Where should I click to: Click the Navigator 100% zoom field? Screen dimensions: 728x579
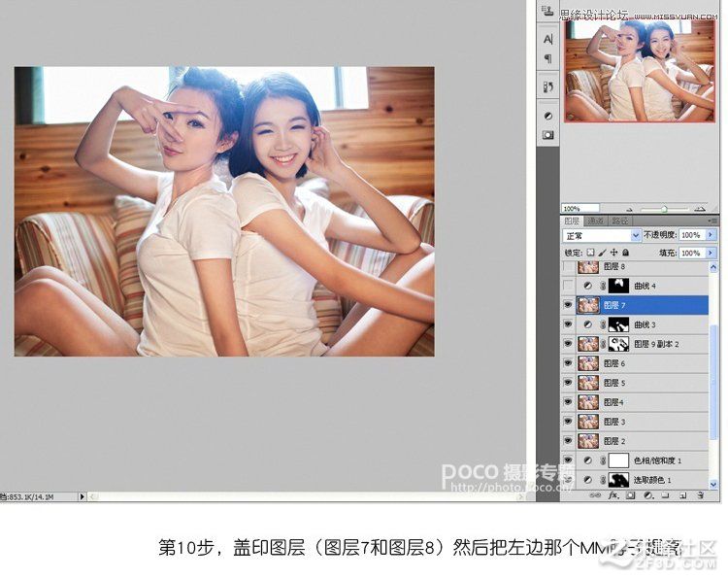tap(579, 209)
